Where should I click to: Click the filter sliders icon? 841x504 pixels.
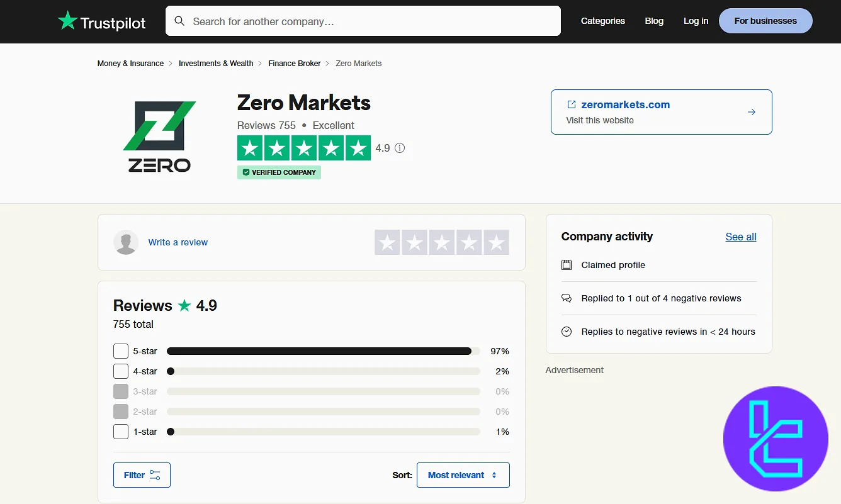point(155,475)
